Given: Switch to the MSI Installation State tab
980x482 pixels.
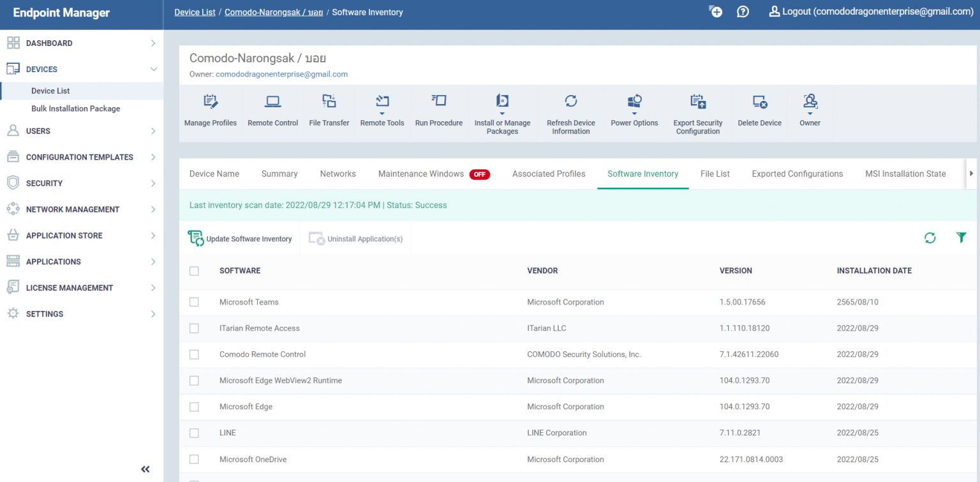Looking at the screenshot, I should [906, 174].
